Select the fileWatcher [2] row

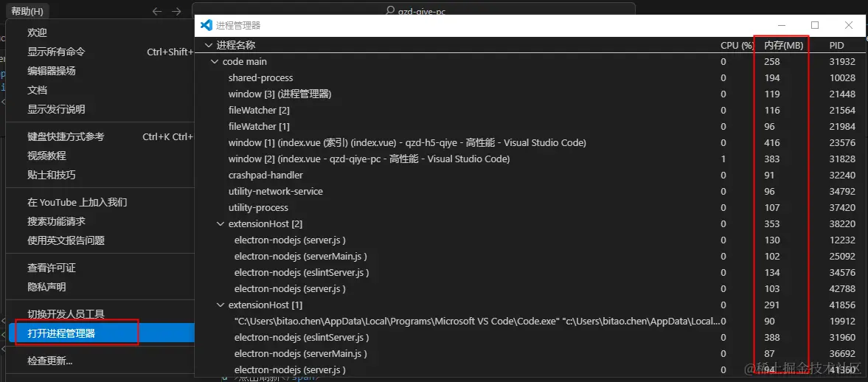(531, 110)
